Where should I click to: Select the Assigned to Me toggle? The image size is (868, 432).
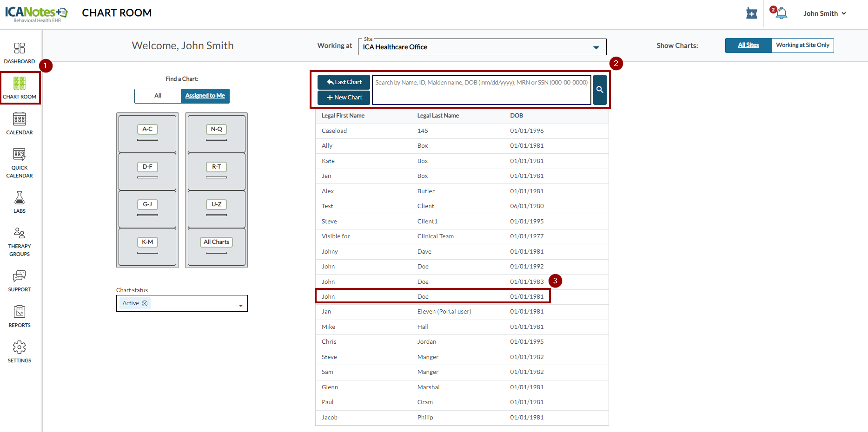(x=205, y=96)
